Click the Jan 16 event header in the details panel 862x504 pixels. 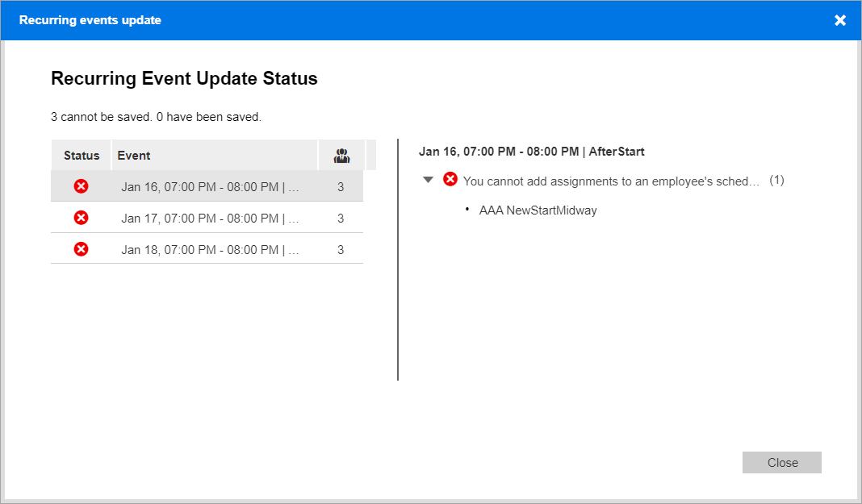click(532, 151)
